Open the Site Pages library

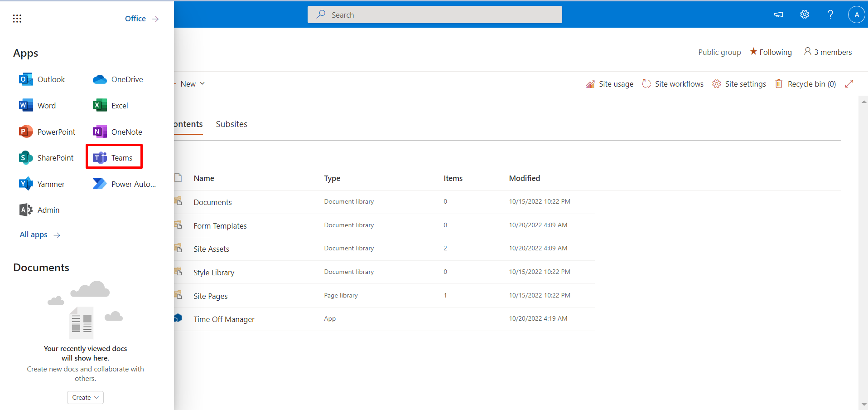pos(211,296)
